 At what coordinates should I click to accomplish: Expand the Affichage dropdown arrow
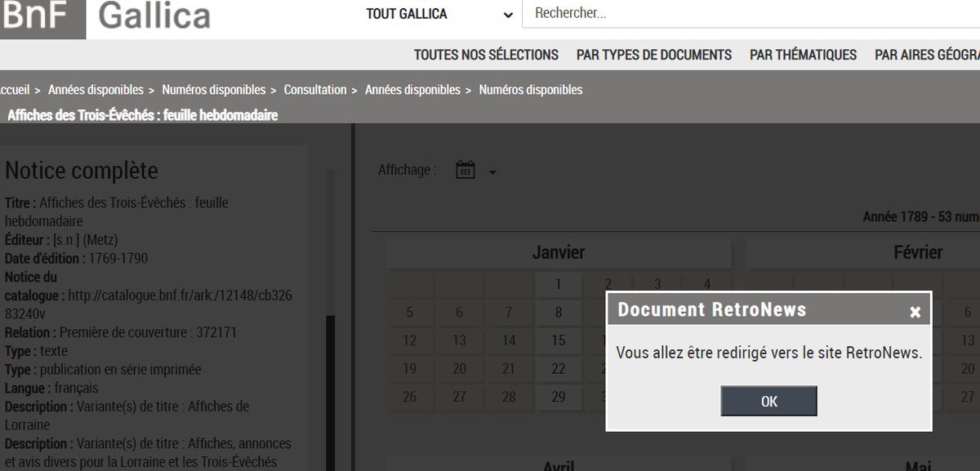coord(492,172)
